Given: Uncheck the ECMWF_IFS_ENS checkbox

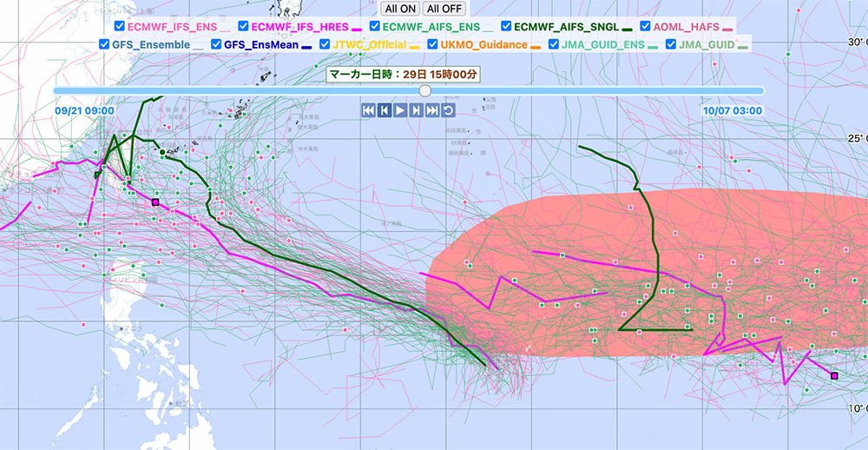Looking at the screenshot, I should click(120, 26).
